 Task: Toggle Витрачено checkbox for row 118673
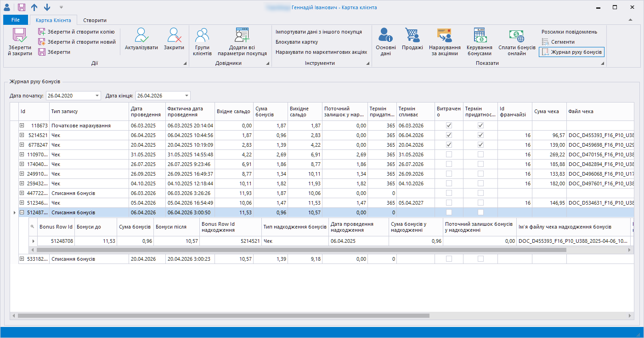pyautogui.click(x=449, y=126)
